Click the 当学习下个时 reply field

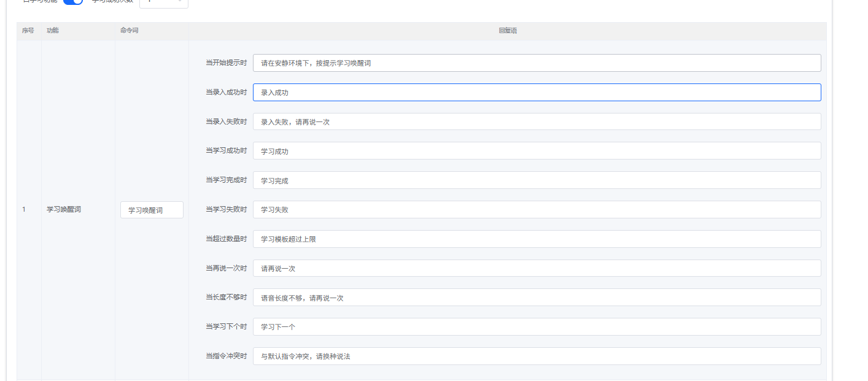click(537, 327)
